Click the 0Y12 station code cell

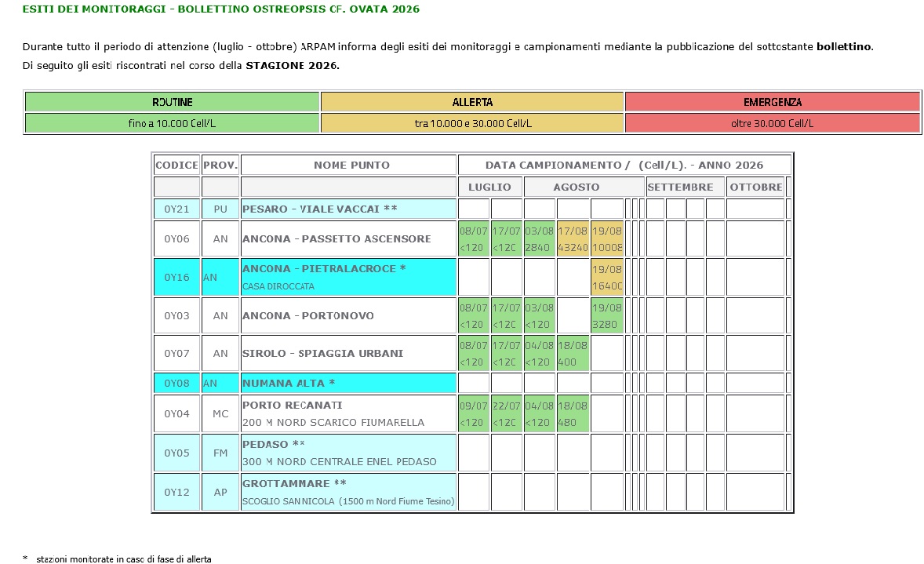coord(176,492)
